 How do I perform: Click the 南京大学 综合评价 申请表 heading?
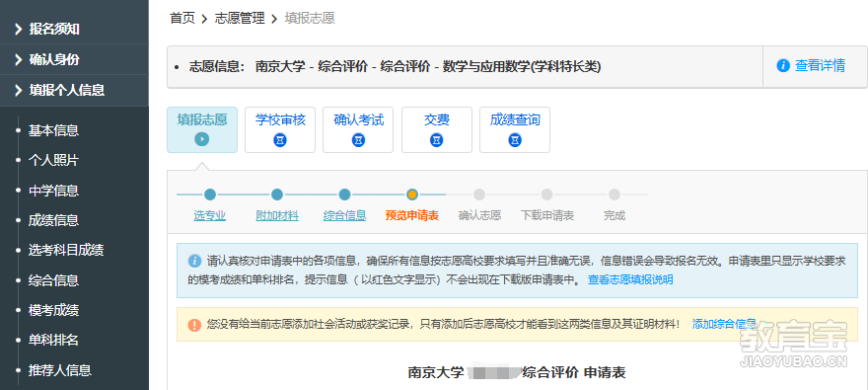pos(517,372)
